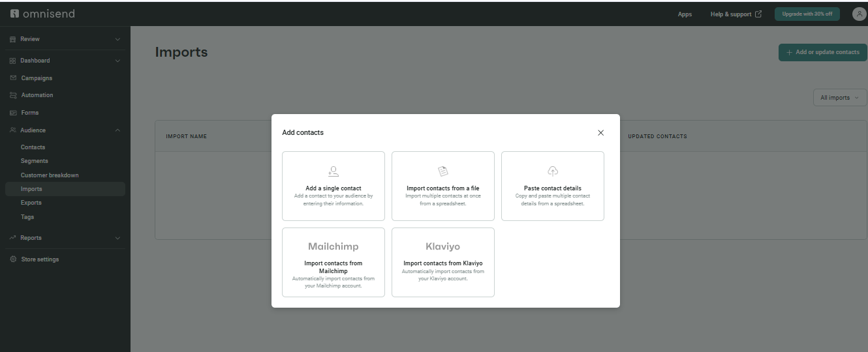Open Segments in the sidebar

[x=35, y=161]
